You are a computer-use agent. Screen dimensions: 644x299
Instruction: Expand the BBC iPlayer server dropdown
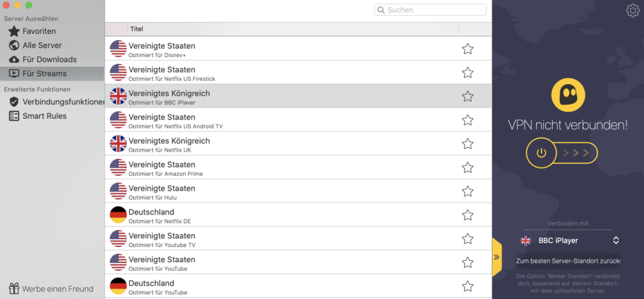click(x=616, y=240)
